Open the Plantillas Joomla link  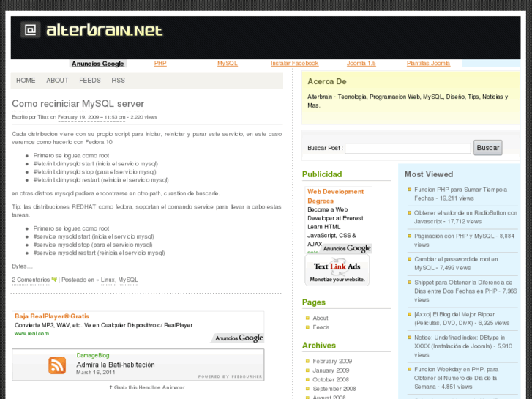[x=428, y=64]
